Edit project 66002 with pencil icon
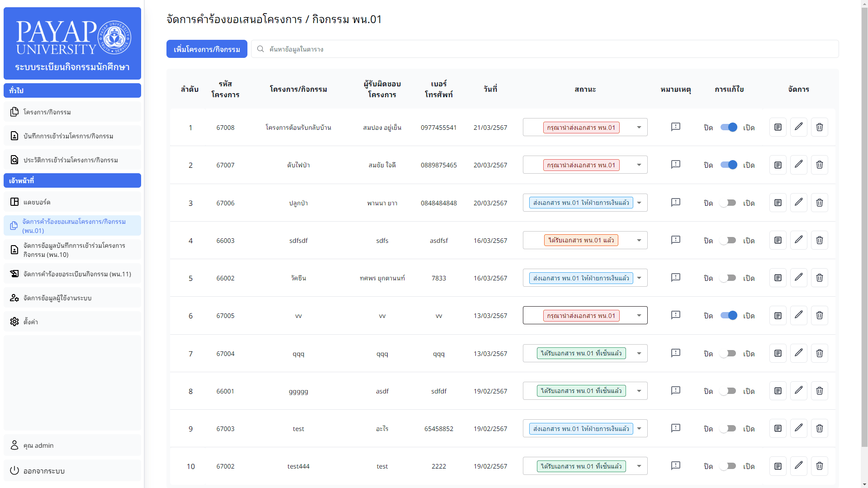 click(799, 278)
